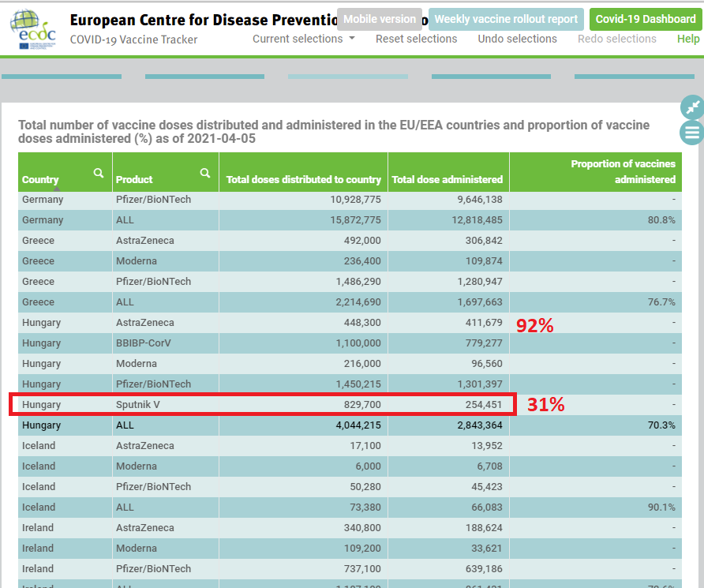This screenshot has height=588, width=704.
Task: Select the COVID-19 Vaccine Tracker subtitle
Action: coord(134,39)
